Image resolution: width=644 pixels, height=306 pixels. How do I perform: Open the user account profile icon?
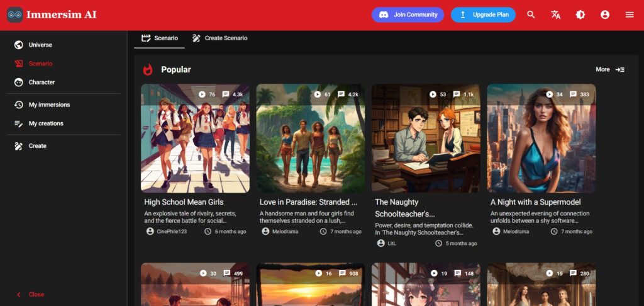click(605, 14)
